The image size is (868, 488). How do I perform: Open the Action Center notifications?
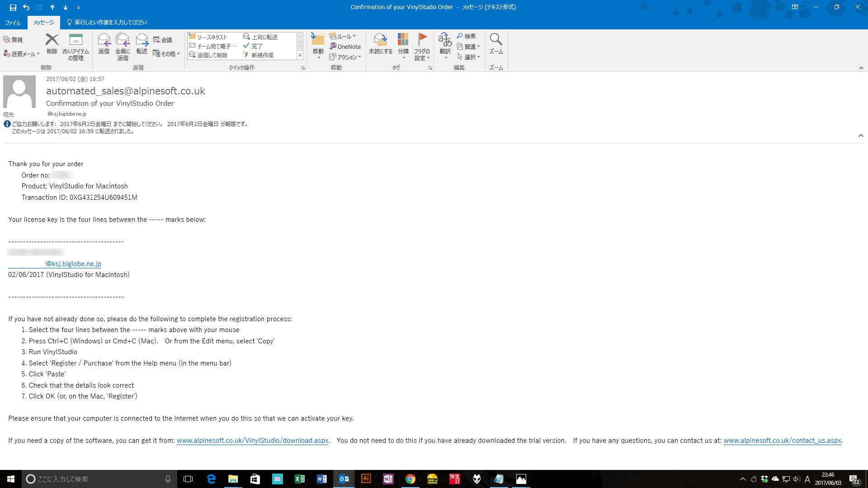pos(854,479)
